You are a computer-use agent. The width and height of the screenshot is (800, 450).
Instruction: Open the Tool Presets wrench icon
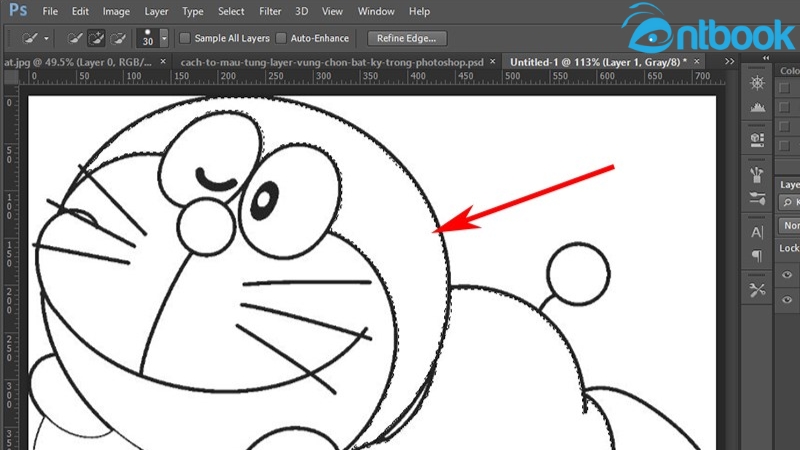(x=757, y=290)
